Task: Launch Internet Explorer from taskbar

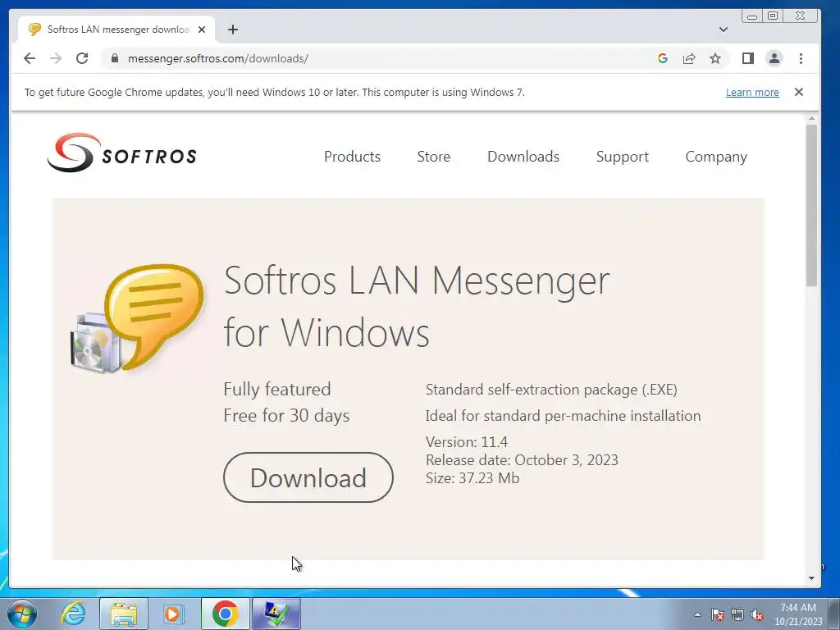Action: 73,614
